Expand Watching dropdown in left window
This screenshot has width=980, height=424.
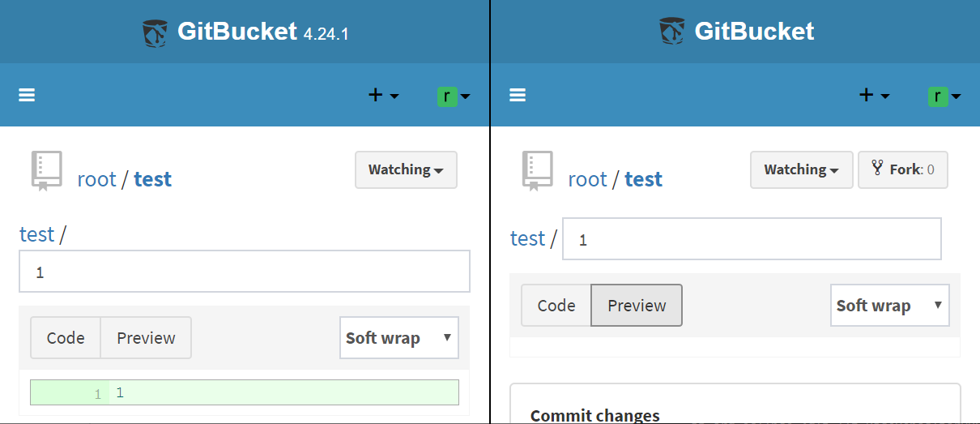click(406, 169)
